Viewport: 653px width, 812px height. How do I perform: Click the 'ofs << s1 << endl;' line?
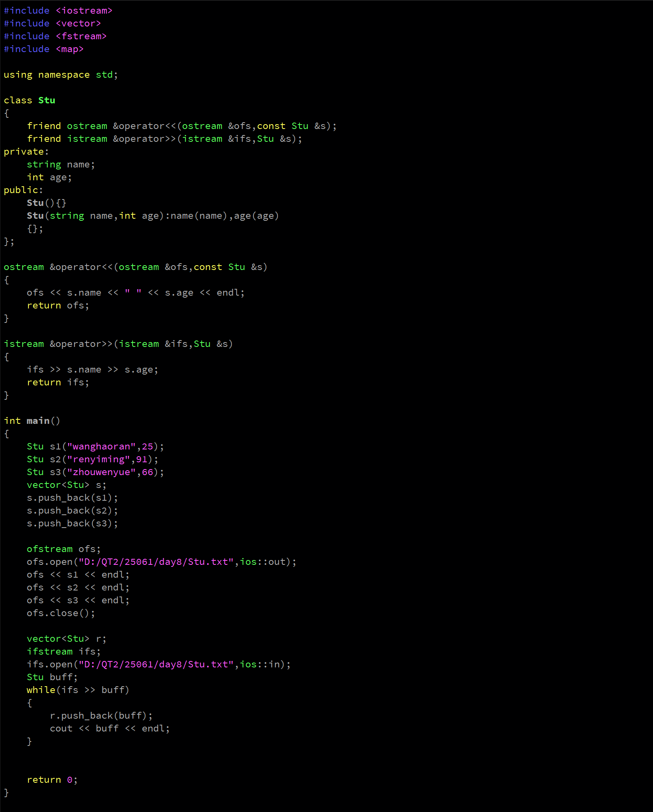pyautogui.click(x=78, y=575)
